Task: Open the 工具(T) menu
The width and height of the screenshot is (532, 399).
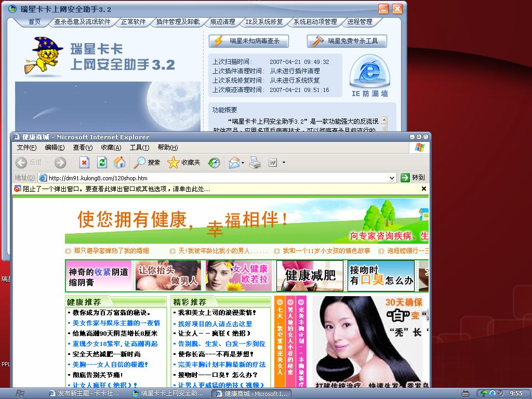Action: click(x=139, y=148)
